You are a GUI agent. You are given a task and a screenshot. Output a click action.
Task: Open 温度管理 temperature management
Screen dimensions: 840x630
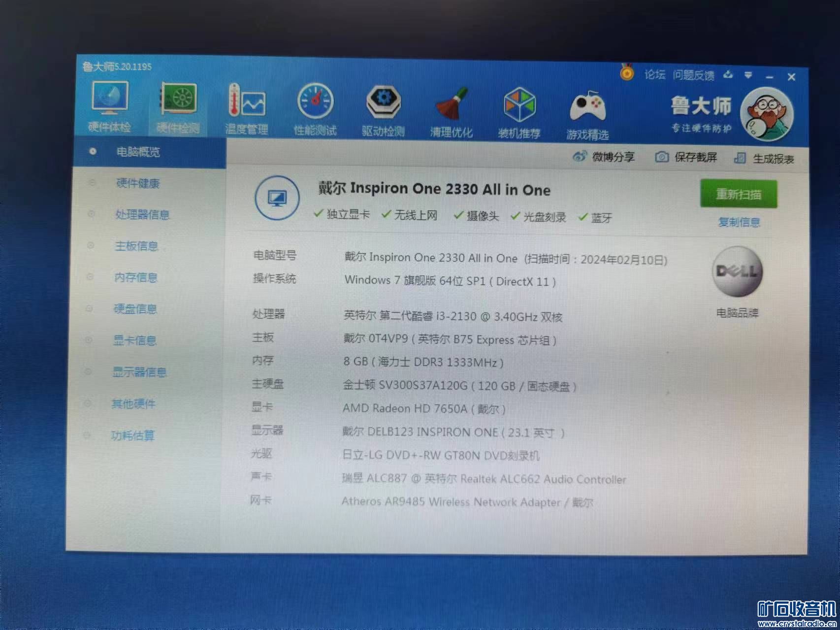click(246, 109)
